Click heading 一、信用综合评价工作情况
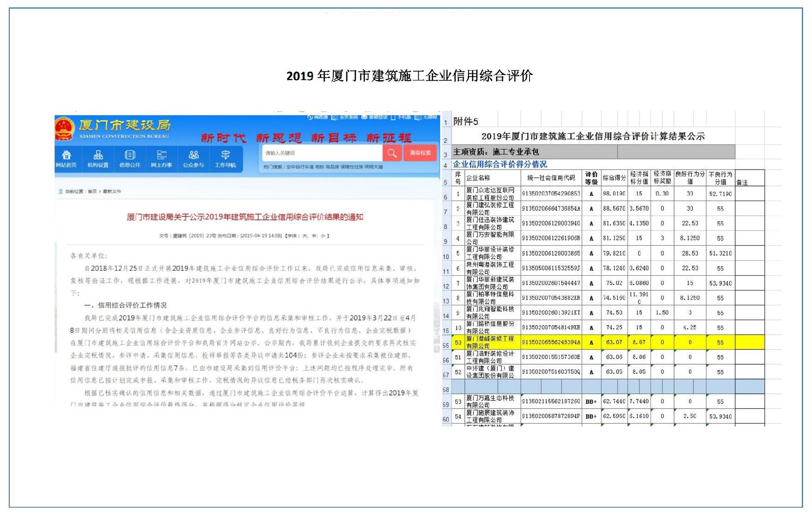The height and width of the screenshot is (517, 812). point(125,305)
